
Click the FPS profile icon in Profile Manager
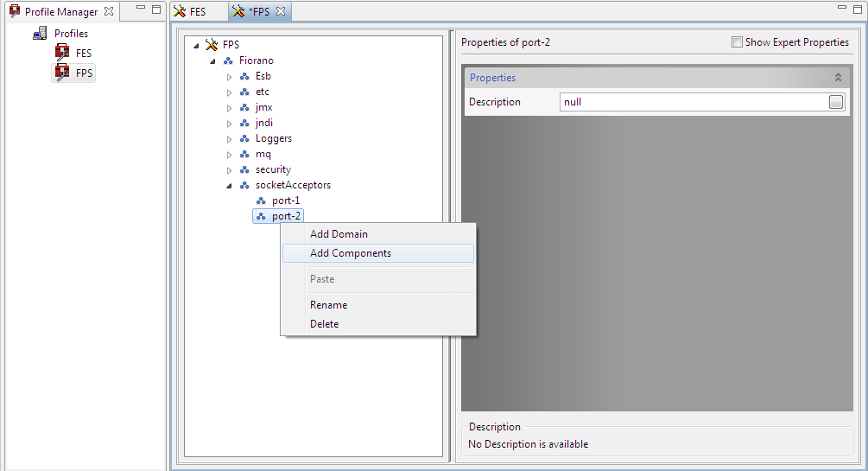tap(62, 73)
